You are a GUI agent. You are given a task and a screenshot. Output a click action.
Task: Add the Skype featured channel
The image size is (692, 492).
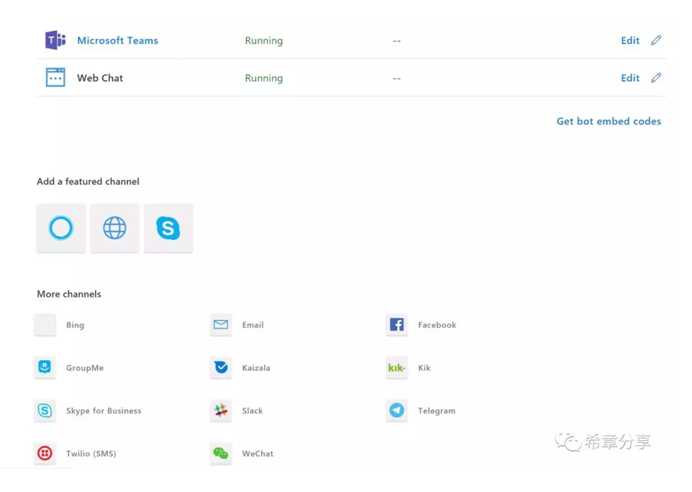pyautogui.click(x=168, y=228)
